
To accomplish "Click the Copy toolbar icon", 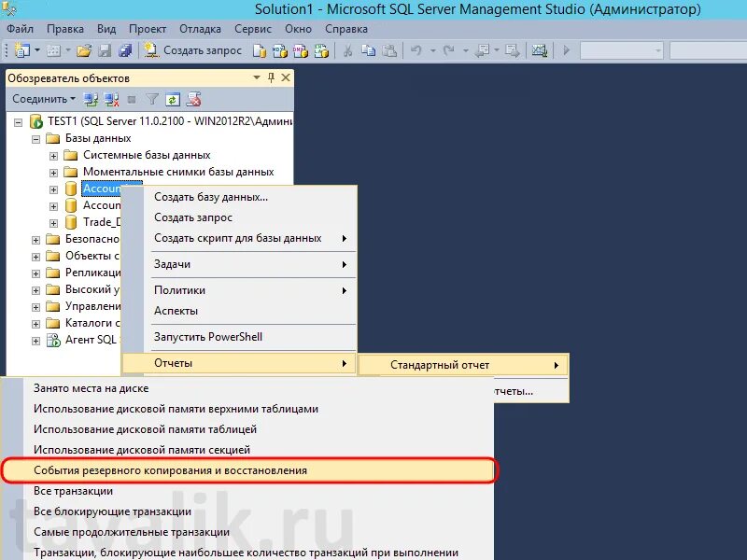I will (368, 50).
